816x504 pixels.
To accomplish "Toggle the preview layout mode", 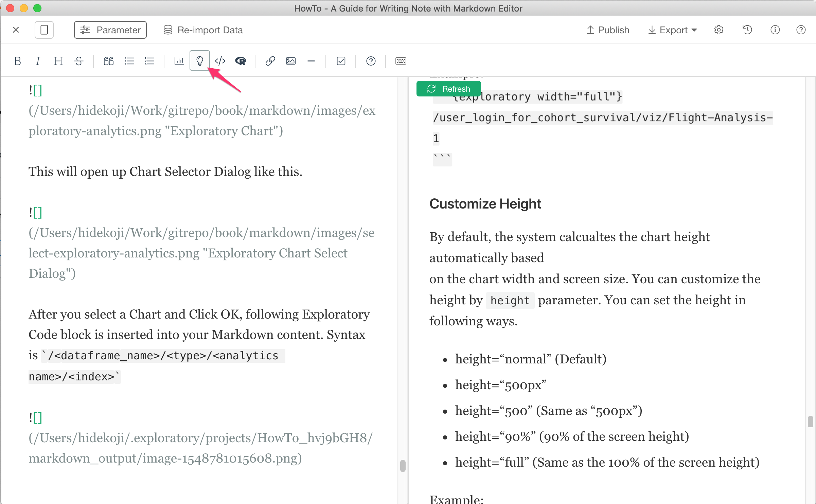I will (x=44, y=30).
